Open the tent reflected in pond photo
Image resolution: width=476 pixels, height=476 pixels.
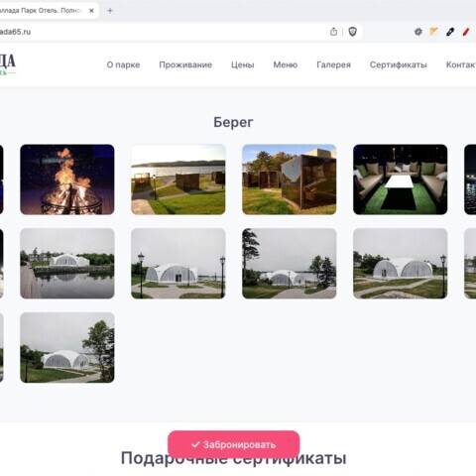(67, 264)
